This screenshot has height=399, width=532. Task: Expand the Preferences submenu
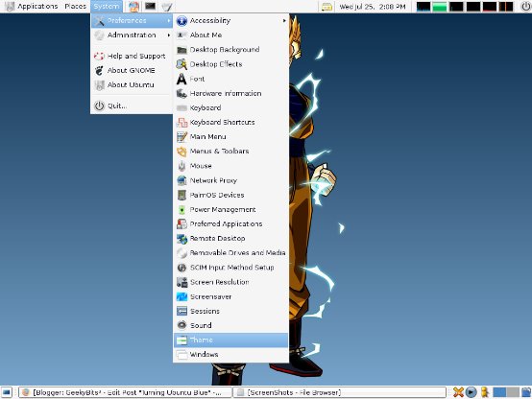[x=132, y=21]
